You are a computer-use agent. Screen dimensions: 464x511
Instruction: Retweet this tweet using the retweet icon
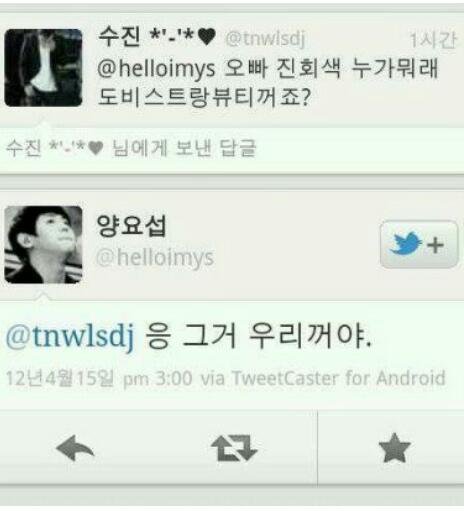pyautogui.click(x=234, y=448)
